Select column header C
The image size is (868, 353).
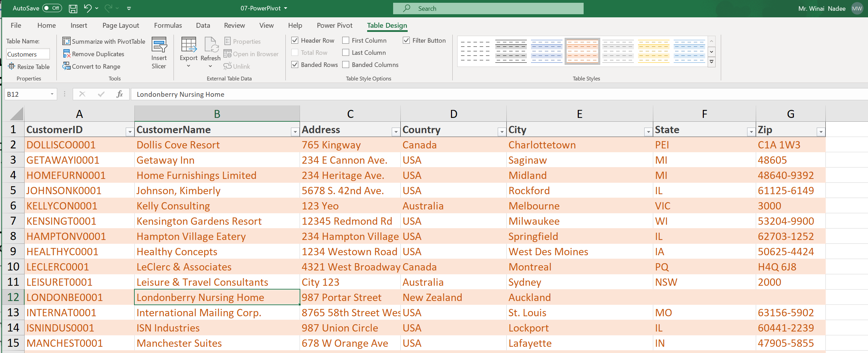coord(350,114)
